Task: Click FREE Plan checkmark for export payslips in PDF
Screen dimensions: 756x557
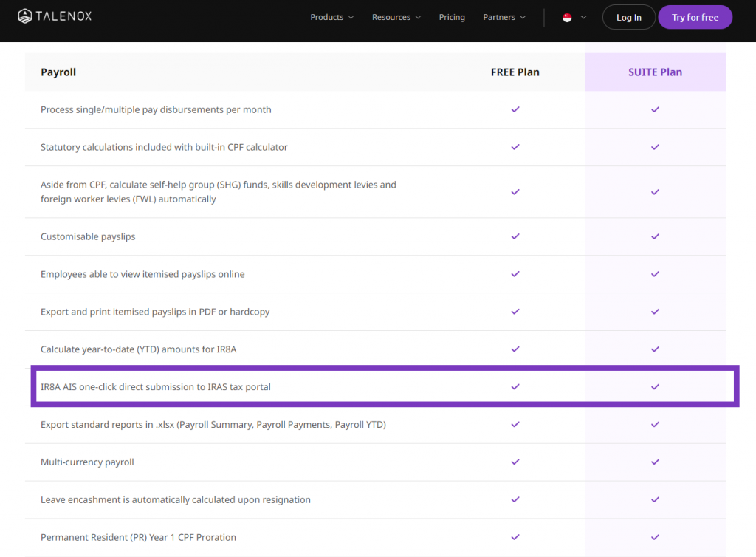Action: click(515, 312)
